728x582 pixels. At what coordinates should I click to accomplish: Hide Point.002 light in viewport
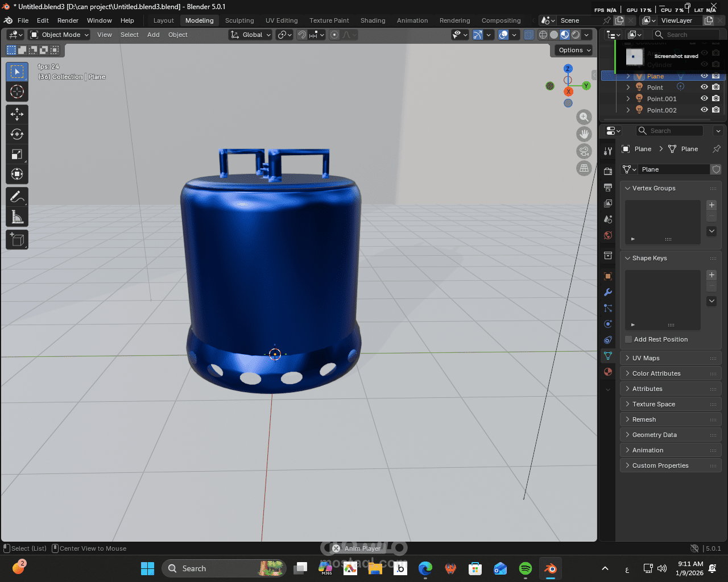704,110
